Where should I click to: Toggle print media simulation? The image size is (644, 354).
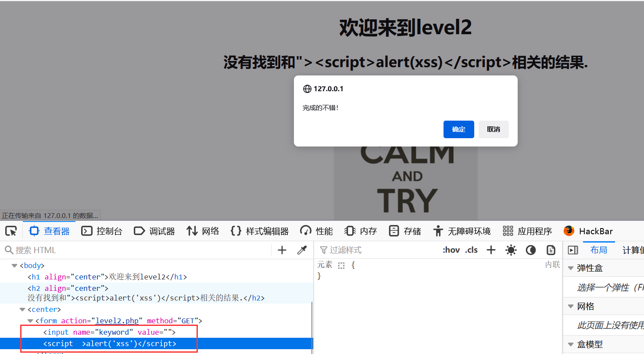click(551, 250)
